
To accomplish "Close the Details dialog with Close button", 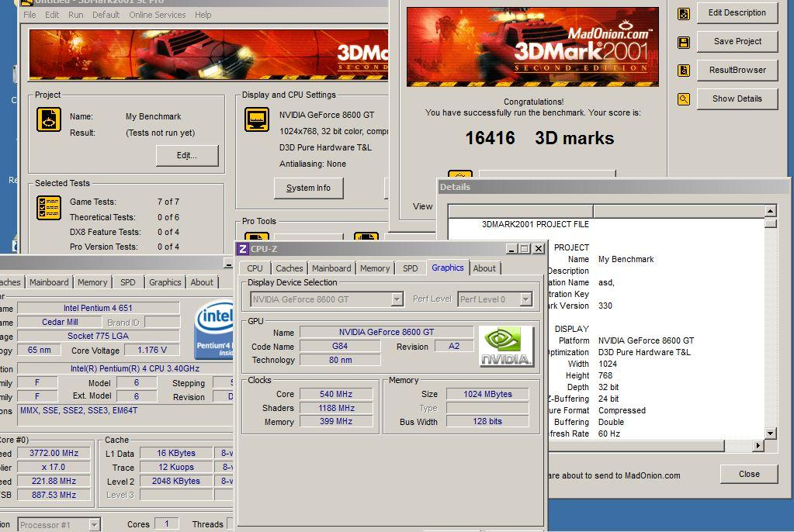I will tap(749, 474).
